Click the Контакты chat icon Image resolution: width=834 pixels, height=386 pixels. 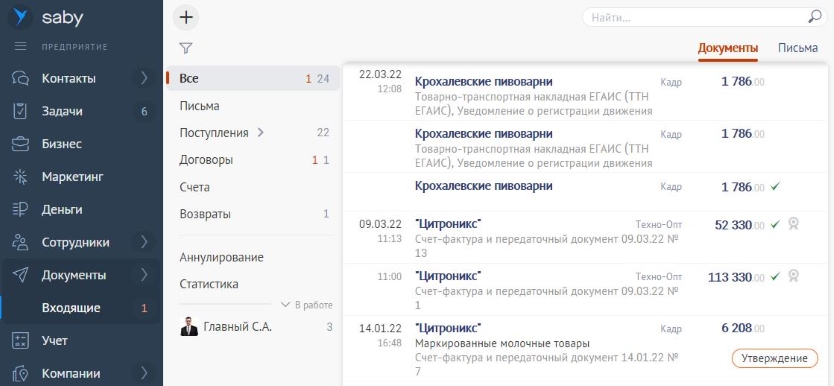(20, 79)
